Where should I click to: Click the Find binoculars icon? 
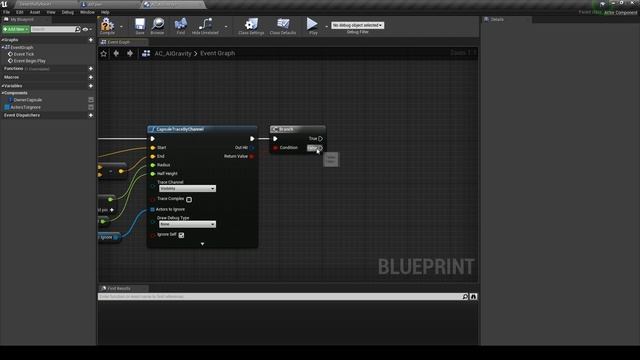pos(181,24)
